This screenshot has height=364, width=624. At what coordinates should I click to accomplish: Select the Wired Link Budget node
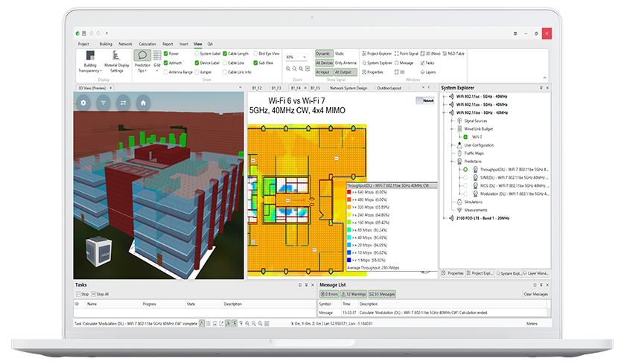click(x=478, y=129)
